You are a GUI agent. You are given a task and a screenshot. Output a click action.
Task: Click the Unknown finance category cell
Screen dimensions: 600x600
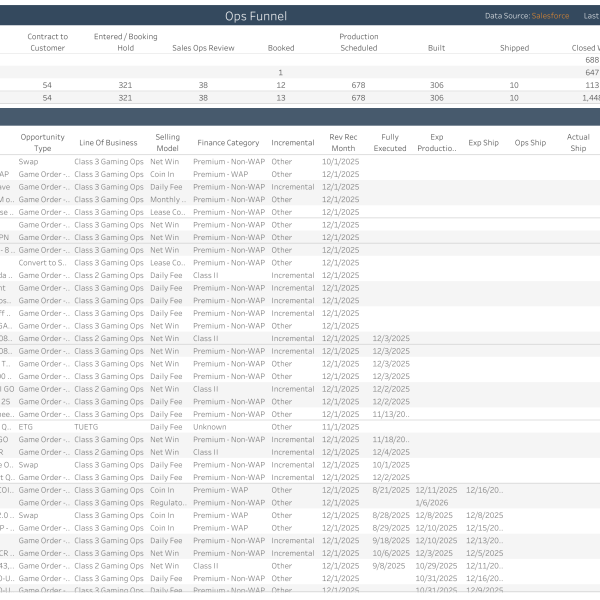click(210, 427)
